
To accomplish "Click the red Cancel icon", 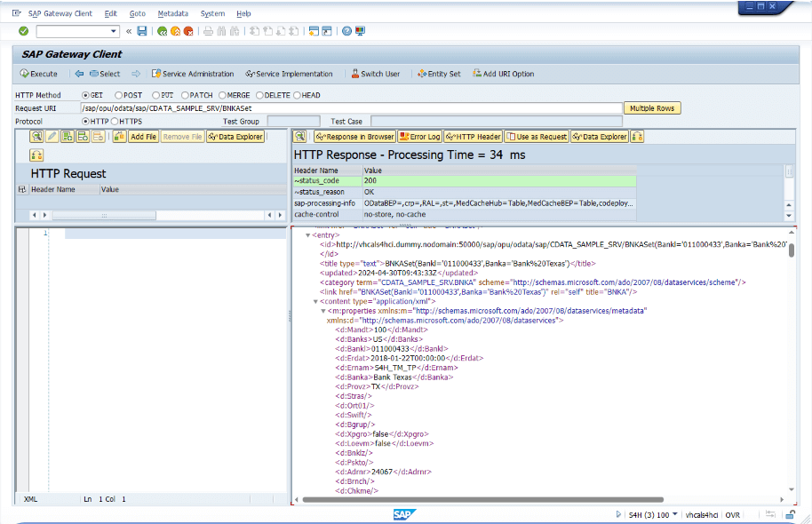I will pyautogui.click(x=188, y=31).
